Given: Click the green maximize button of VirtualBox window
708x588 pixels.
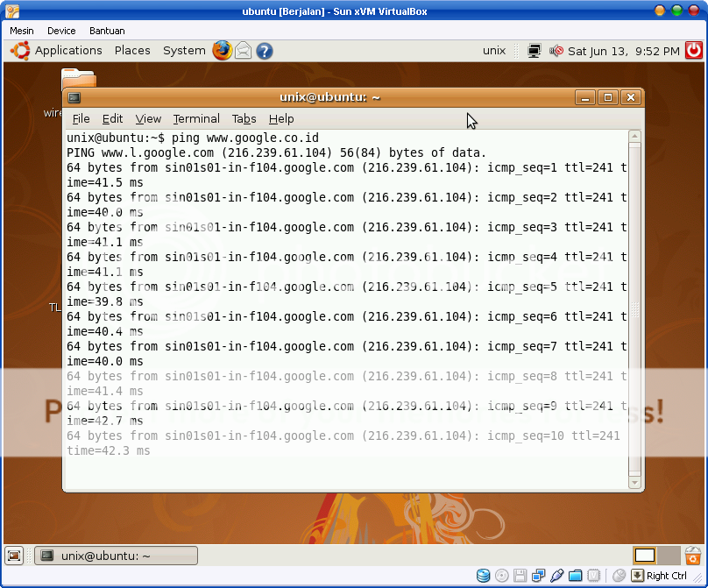Looking at the screenshot, I should (x=676, y=11).
